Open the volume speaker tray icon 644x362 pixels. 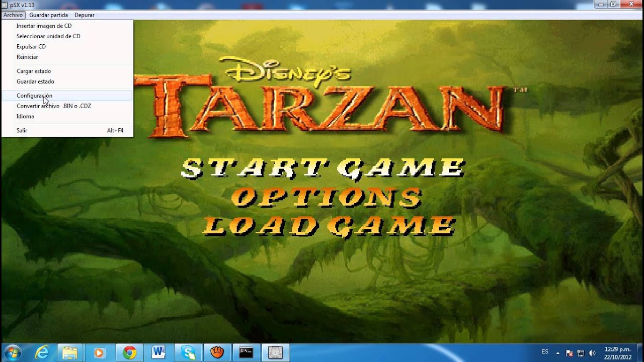pyautogui.click(x=592, y=353)
